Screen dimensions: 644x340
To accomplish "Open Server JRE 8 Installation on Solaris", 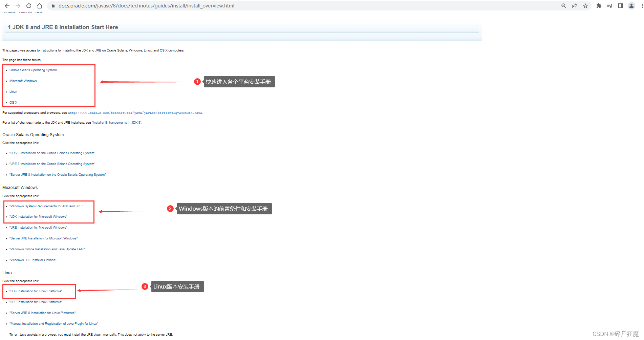I will coord(58,175).
